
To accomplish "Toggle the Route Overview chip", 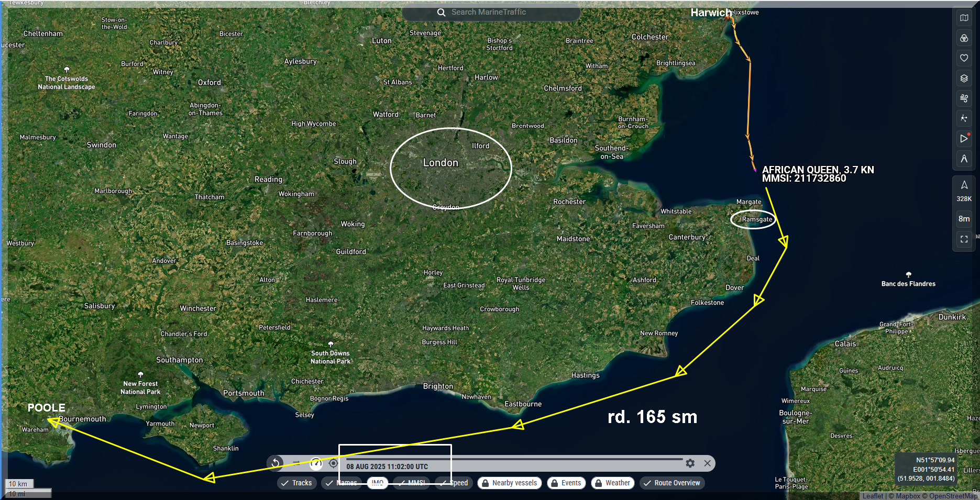I will (672, 483).
